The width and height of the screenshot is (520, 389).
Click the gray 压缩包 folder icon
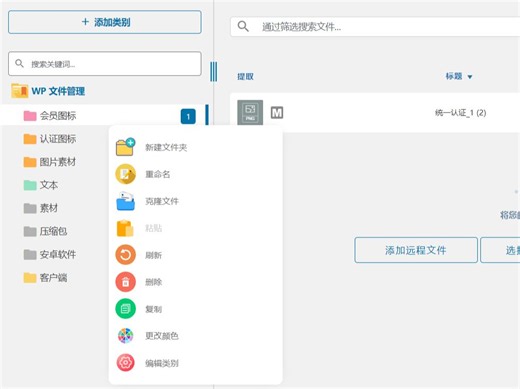point(30,231)
